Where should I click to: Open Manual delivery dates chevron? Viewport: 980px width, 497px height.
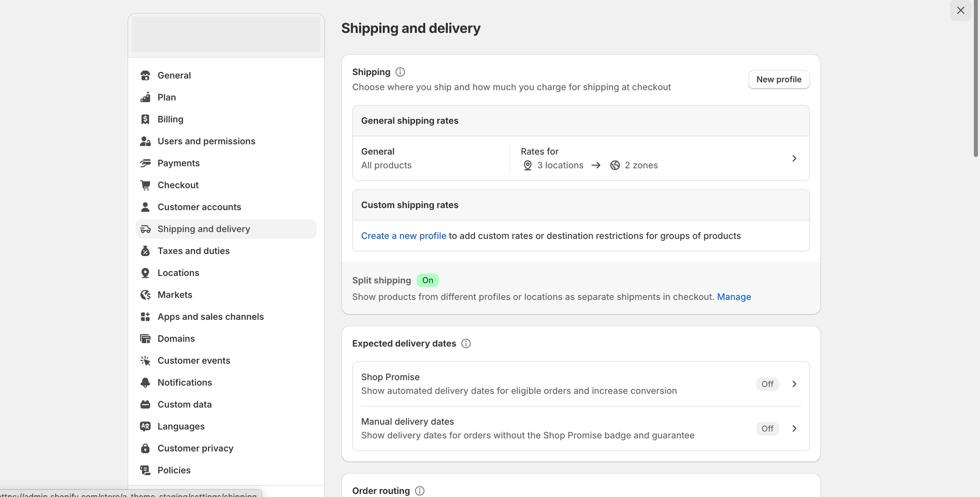click(794, 428)
